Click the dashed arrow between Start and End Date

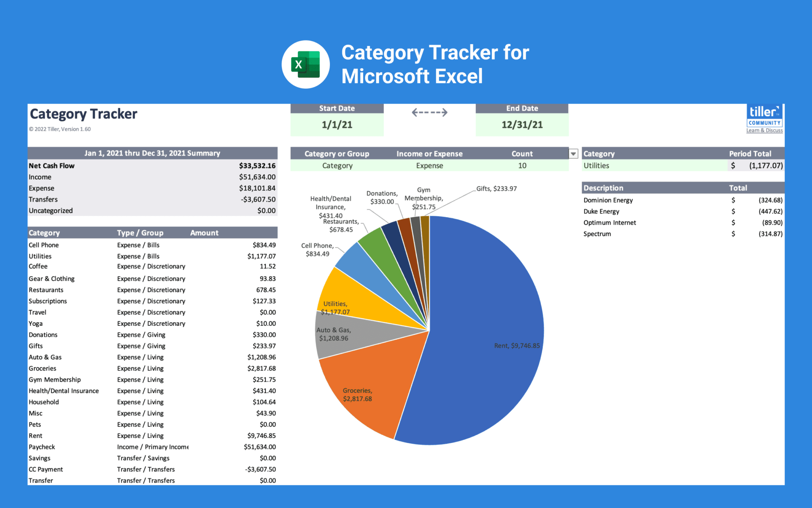(429, 112)
